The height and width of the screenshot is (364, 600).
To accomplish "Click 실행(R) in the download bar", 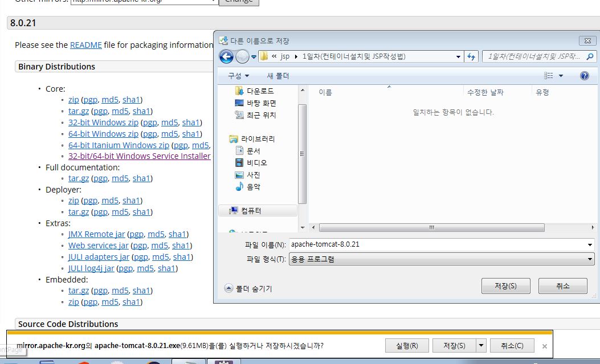I will pos(407,346).
